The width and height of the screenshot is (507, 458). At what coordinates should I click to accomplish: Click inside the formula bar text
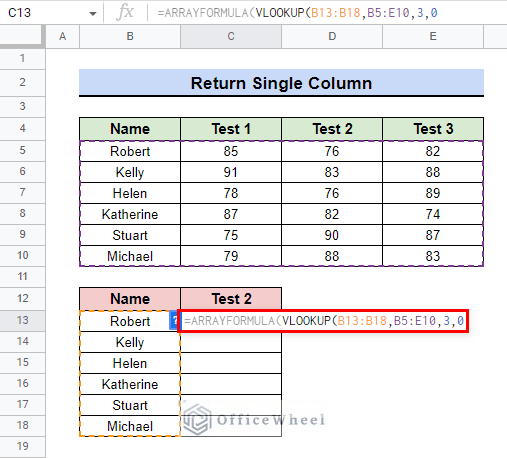coord(297,13)
